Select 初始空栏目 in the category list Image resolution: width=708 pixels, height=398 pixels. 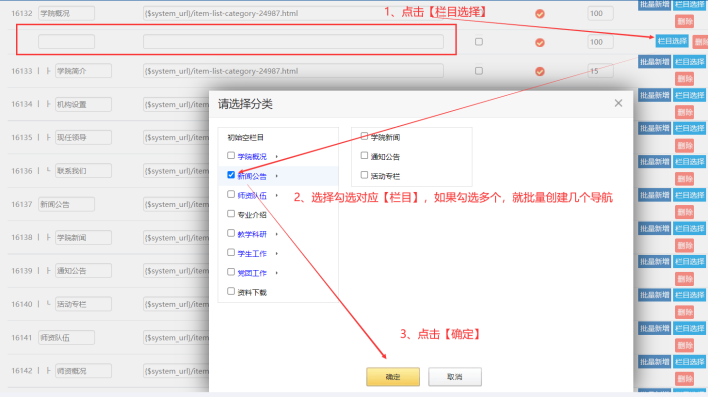[x=245, y=137]
